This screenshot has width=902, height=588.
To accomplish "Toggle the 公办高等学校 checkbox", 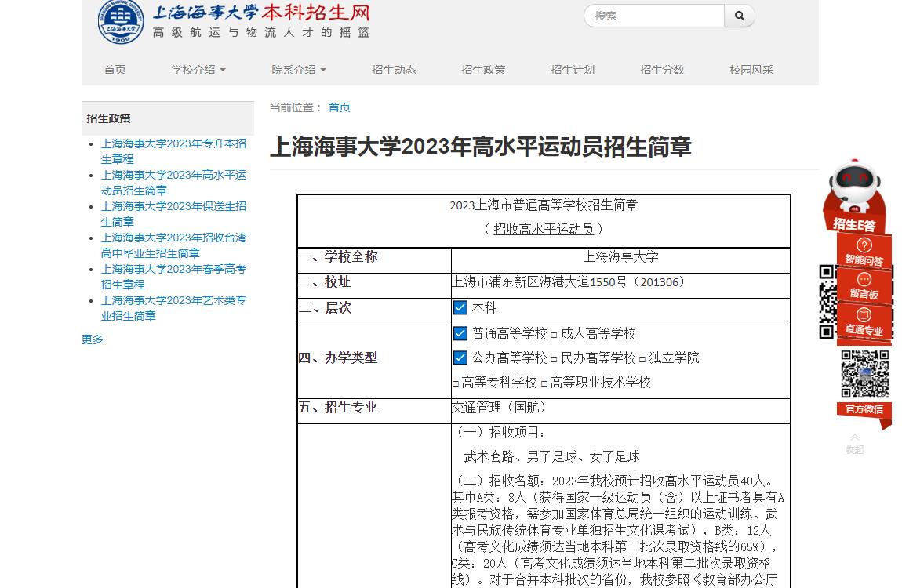I will pyautogui.click(x=460, y=358).
